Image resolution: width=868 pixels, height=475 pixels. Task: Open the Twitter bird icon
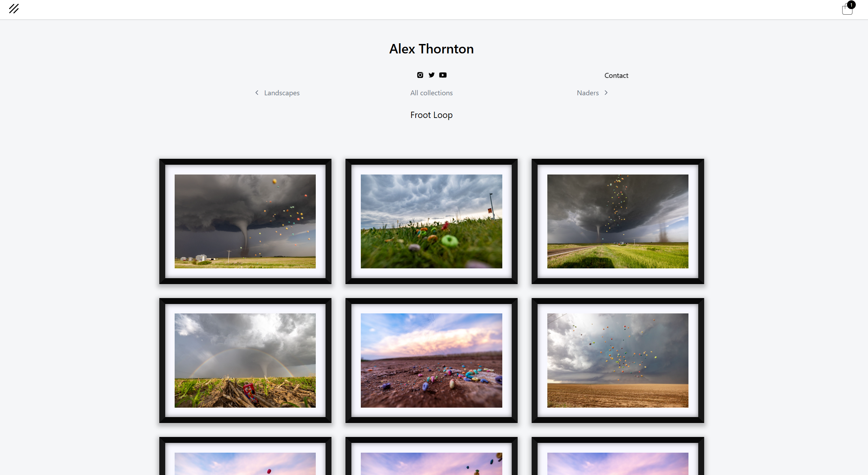[432, 75]
